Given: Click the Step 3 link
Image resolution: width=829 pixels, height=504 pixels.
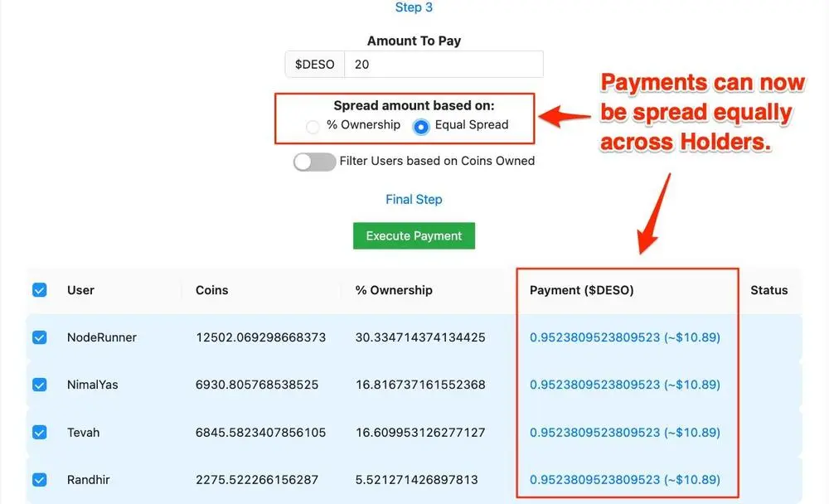Looking at the screenshot, I should pyautogui.click(x=414, y=7).
